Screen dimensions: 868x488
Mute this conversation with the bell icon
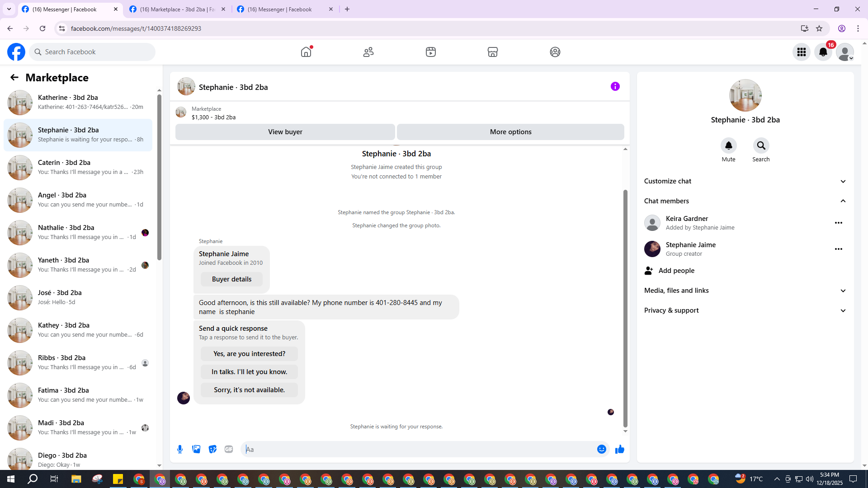[x=729, y=145]
